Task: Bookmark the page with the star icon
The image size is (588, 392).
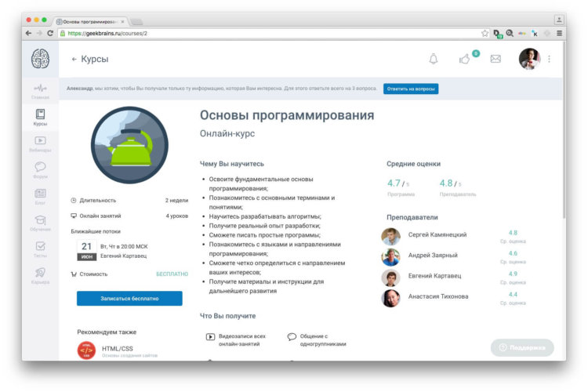Action: tap(485, 34)
